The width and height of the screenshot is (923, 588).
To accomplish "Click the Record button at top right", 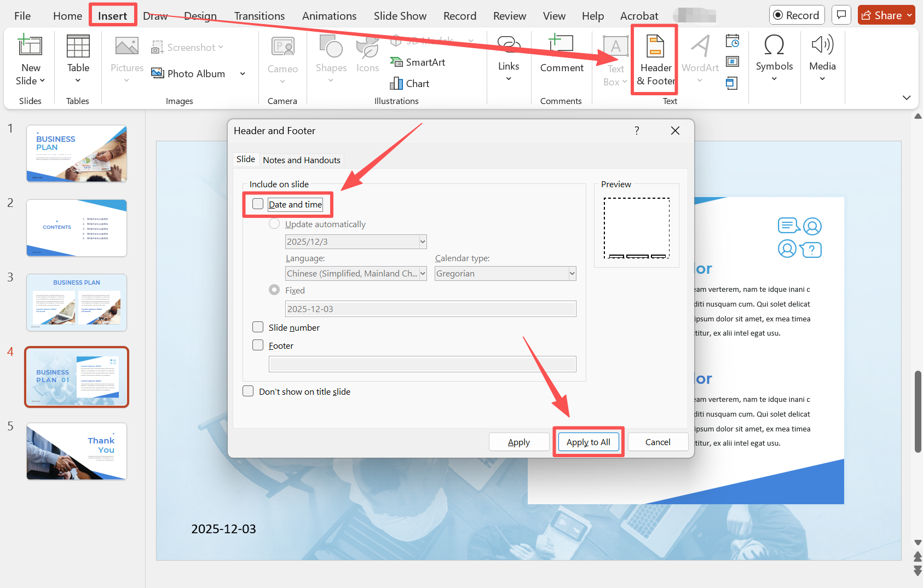I will pyautogui.click(x=797, y=15).
